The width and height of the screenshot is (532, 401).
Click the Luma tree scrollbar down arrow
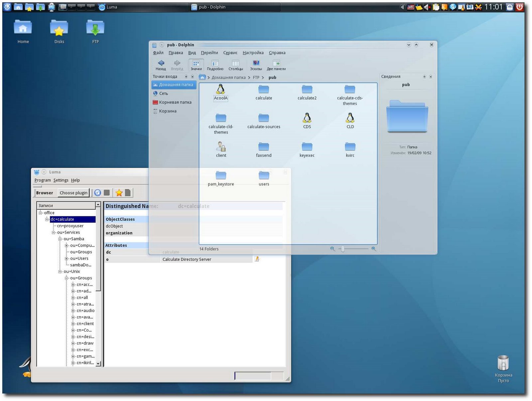[98, 364]
